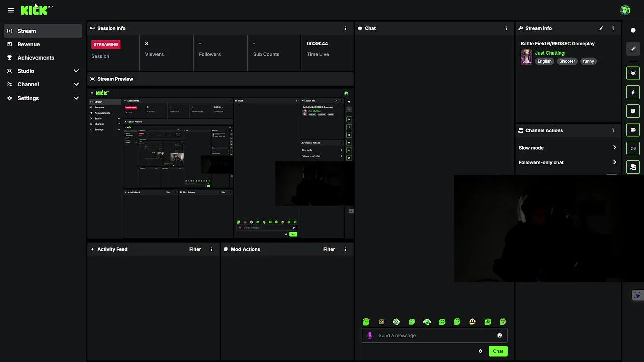Open Activity Feed three-dot menu
Image resolution: width=644 pixels, height=362 pixels.
[211, 249]
